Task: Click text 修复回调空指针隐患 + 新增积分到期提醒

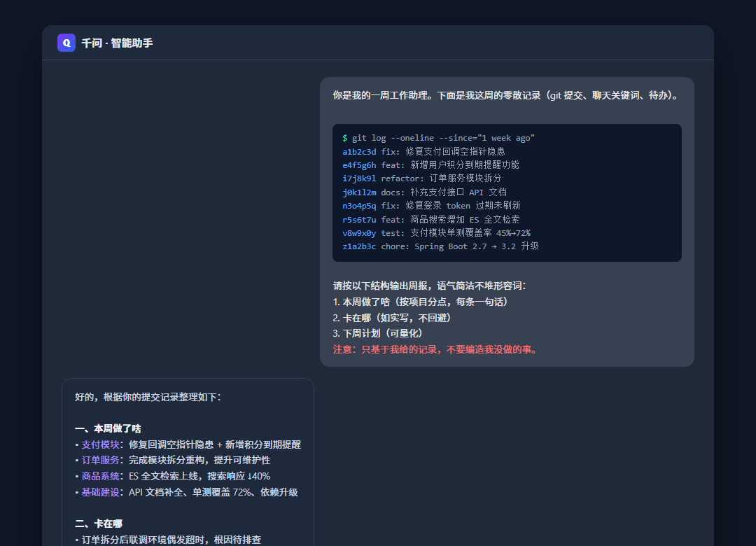Action: click(x=215, y=444)
